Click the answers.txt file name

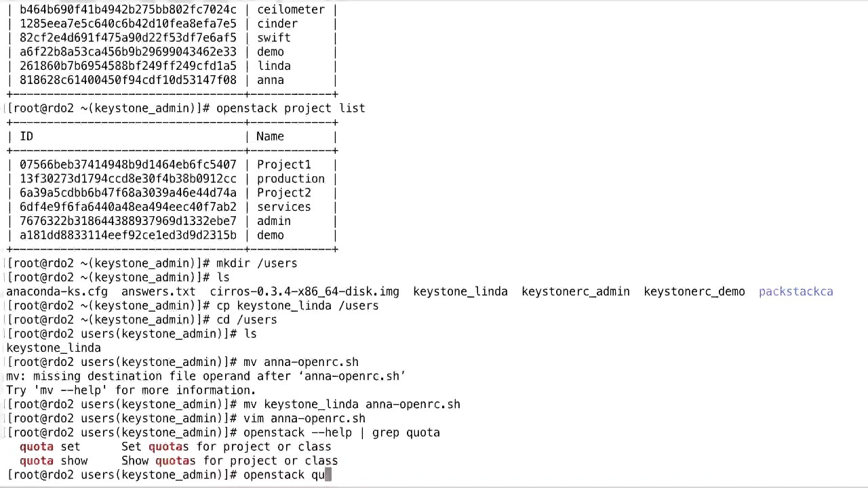[158, 291]
